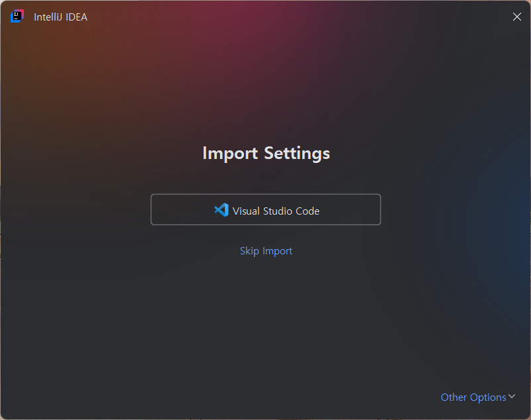Click Other Options text label

tap(473, 397)
